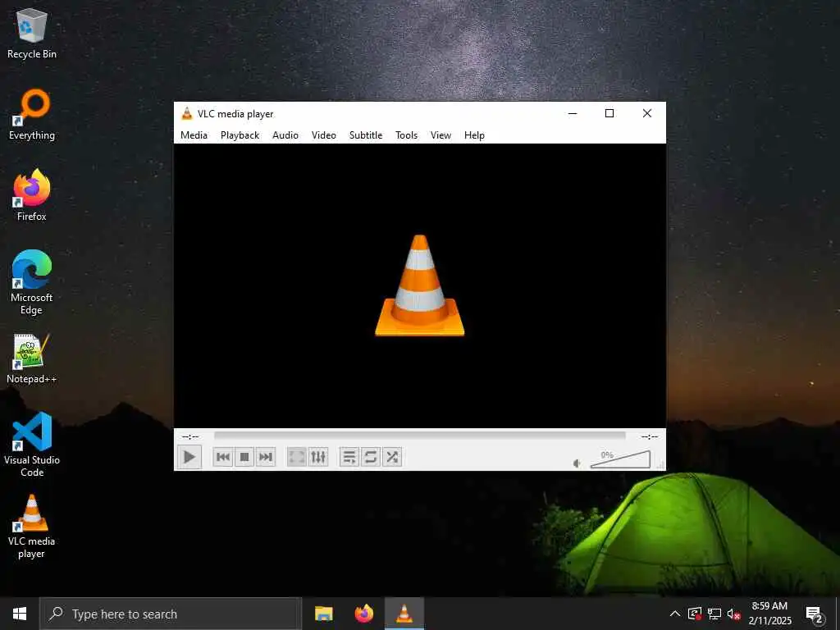Toggle the playlist view icon
The height and width of the screenshot is (630, 840).
click(349, 457)
